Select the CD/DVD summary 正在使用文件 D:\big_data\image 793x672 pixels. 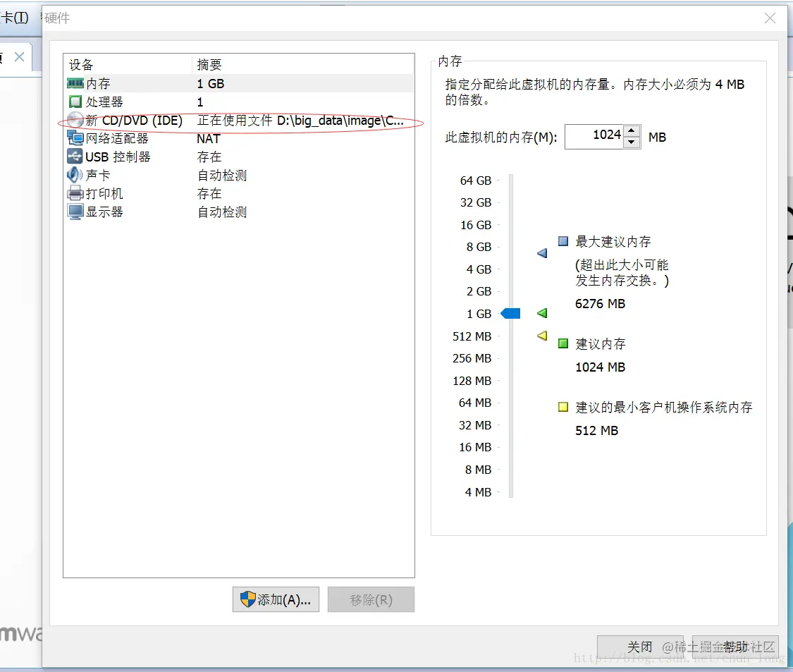click(300, 121)
